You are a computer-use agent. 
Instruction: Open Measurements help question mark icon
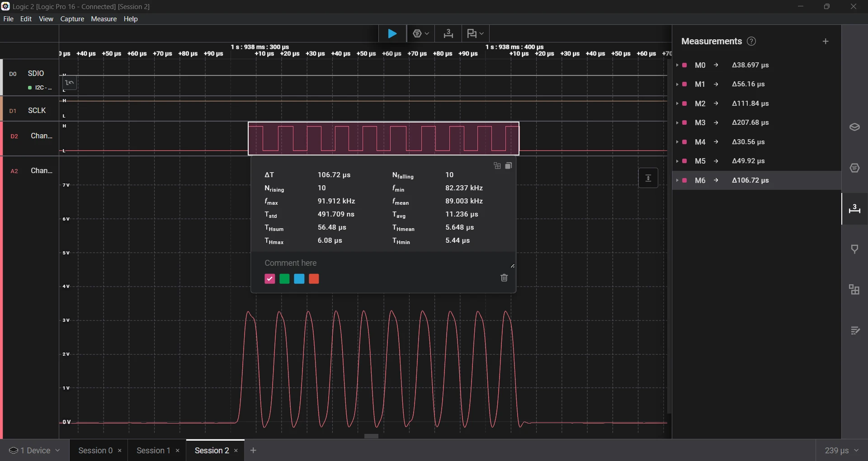click(x=751, y=42)
